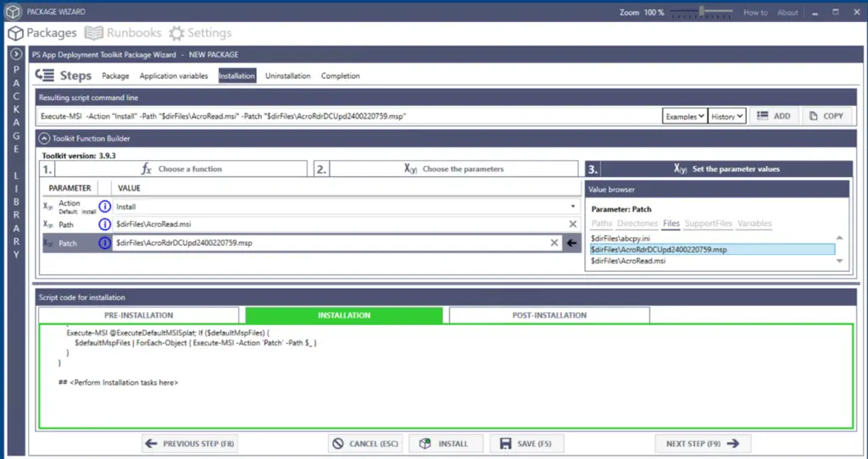Go back with PREVIOUS STEP (F8)
Image resolution: width=868 pixels, height=459 pixels.
tap(189, 444)
